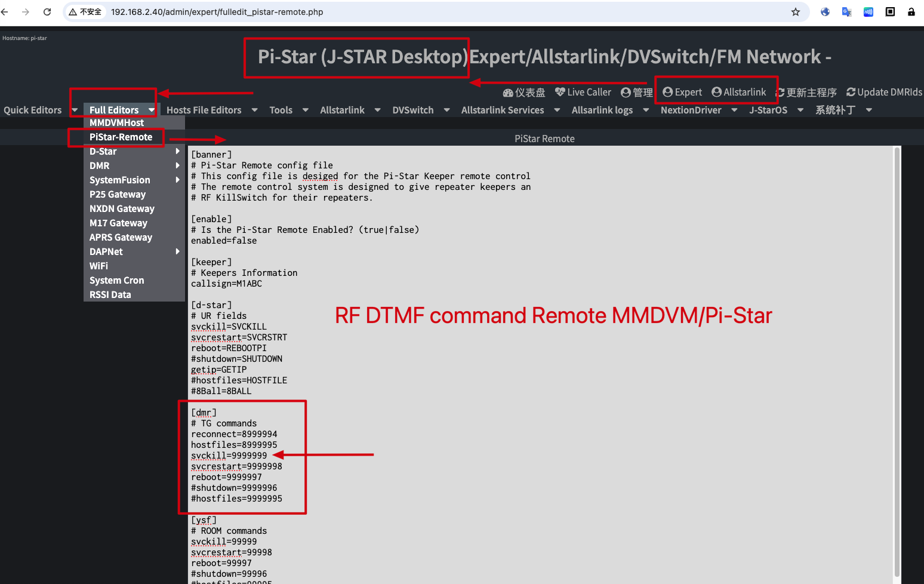This screenshot has height=584, width=924.
Task: Open the NextionDriver menu
Action: (x=691, y=110)
